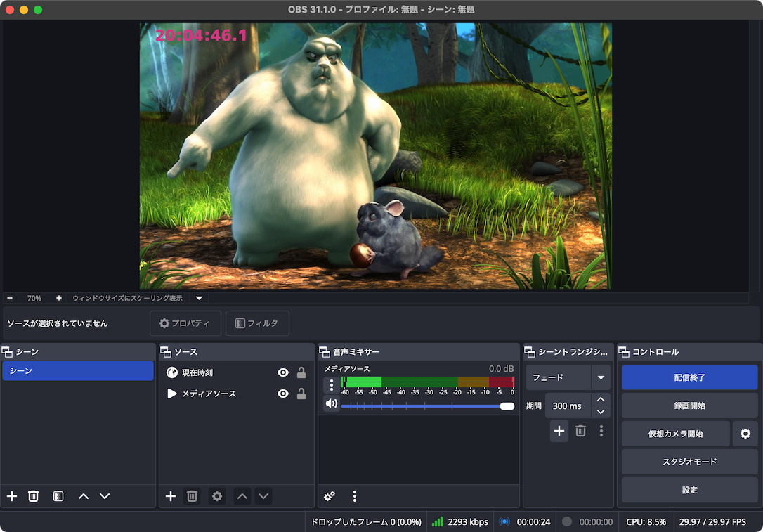763x532 pixels.
Task: Move source up in Sources panel
Action: coord(242,496)
